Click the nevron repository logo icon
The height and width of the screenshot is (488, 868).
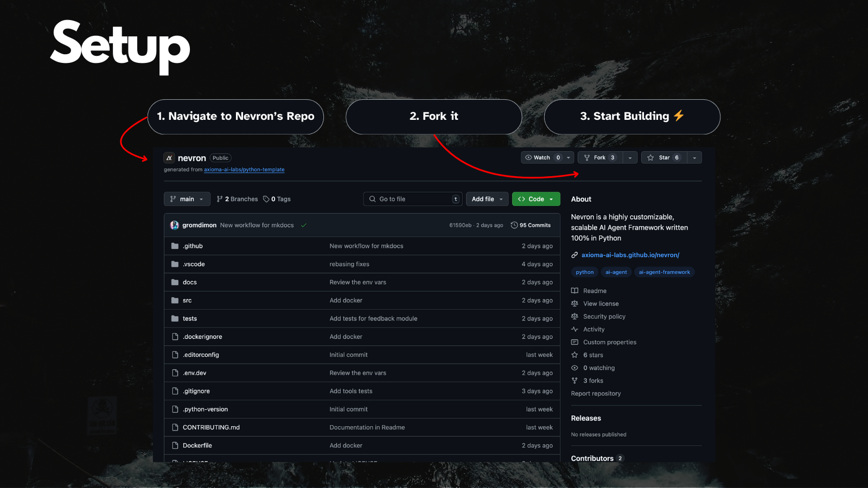(x=169, y=158)
